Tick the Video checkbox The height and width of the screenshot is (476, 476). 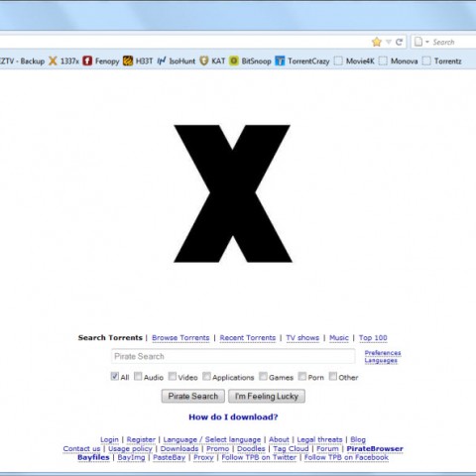173,376
